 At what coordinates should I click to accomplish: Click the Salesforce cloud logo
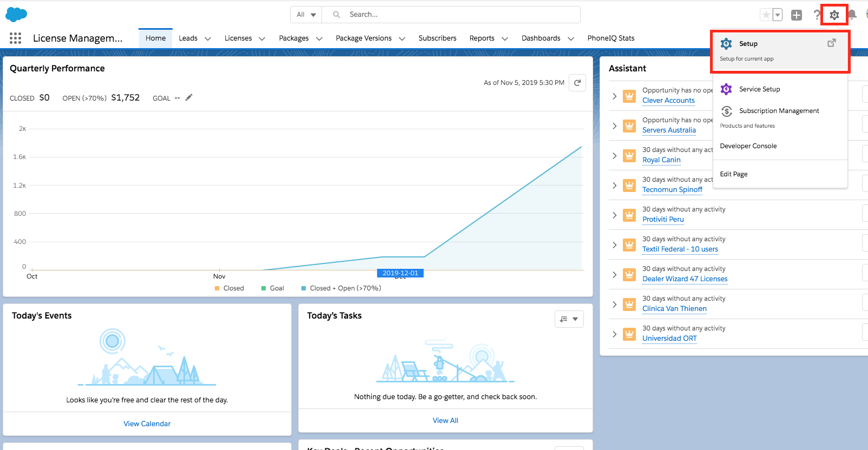click(16, 15)
